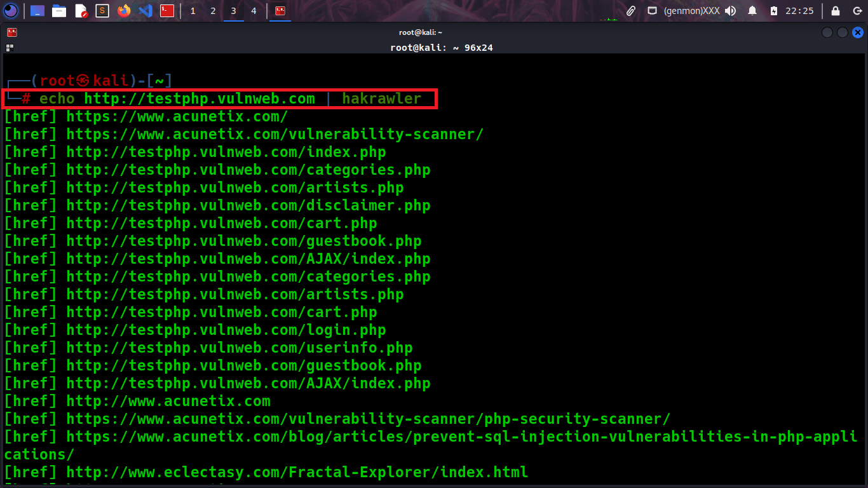Switch to workspace 4
868x488 pixels.
[254, 11]
